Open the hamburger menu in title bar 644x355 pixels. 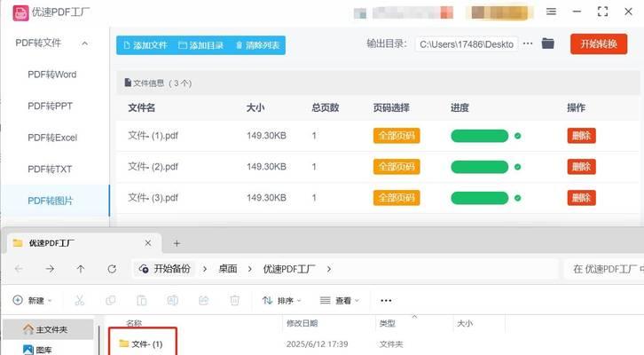click(x=551, y=12)
